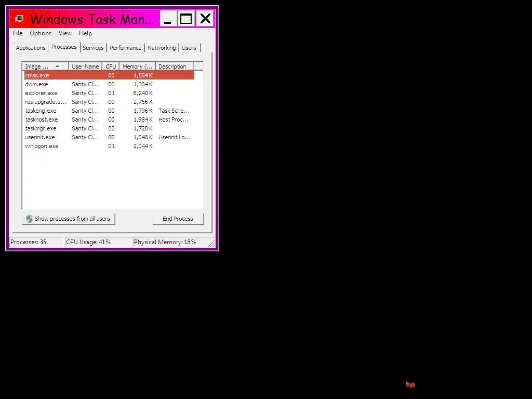This screenshot has width=532, height=399.
Task: Sort by the CPU column header
Action: 111,66
